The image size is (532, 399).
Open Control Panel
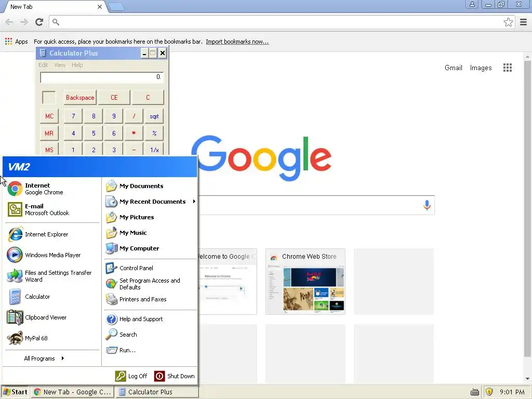(150, 268)
